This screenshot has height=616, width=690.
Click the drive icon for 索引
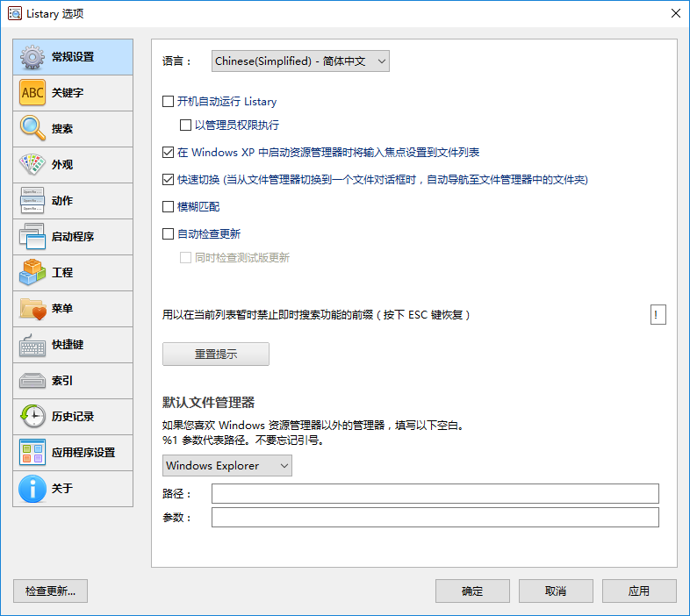[32, 381]
